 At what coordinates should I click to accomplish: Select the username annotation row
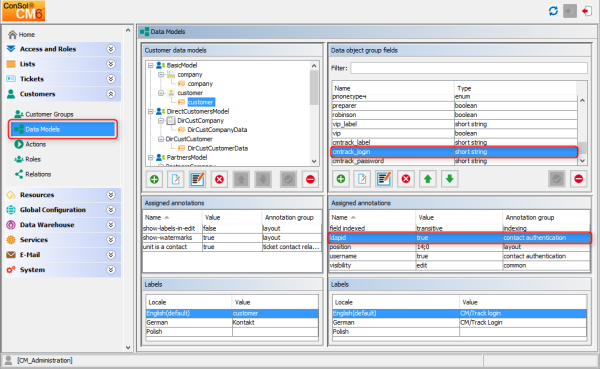[x=460, y=256]
